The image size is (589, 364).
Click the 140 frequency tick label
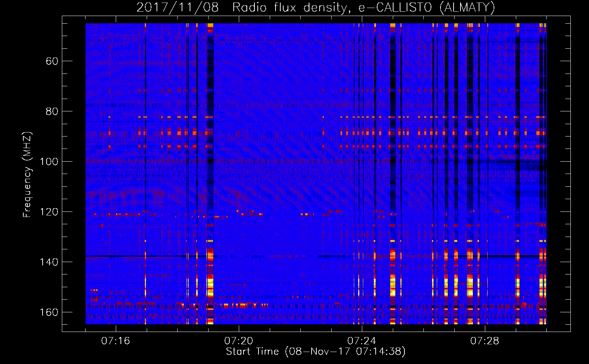49,262
